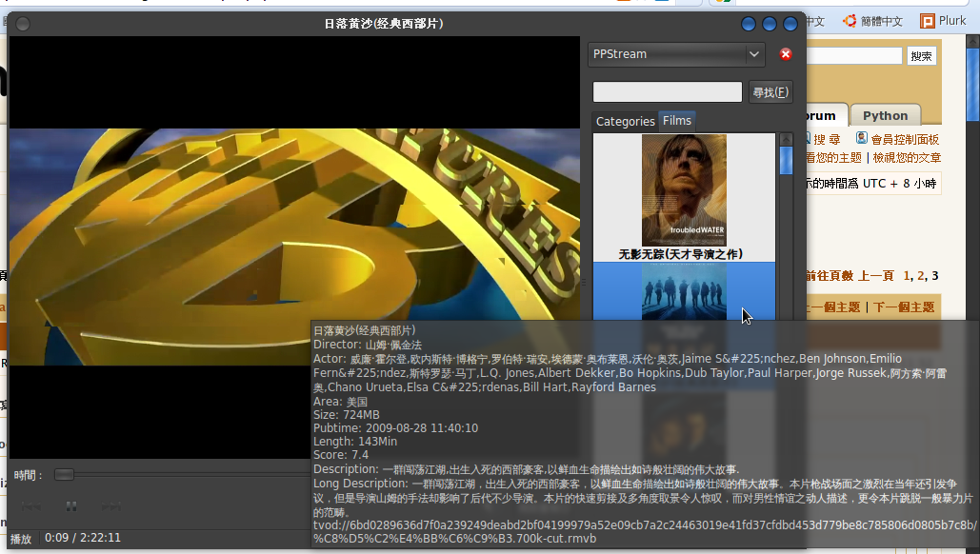Switch to the Categories tab
The width and height of the screenshot is (980, 554).
[x=625, y=121]
